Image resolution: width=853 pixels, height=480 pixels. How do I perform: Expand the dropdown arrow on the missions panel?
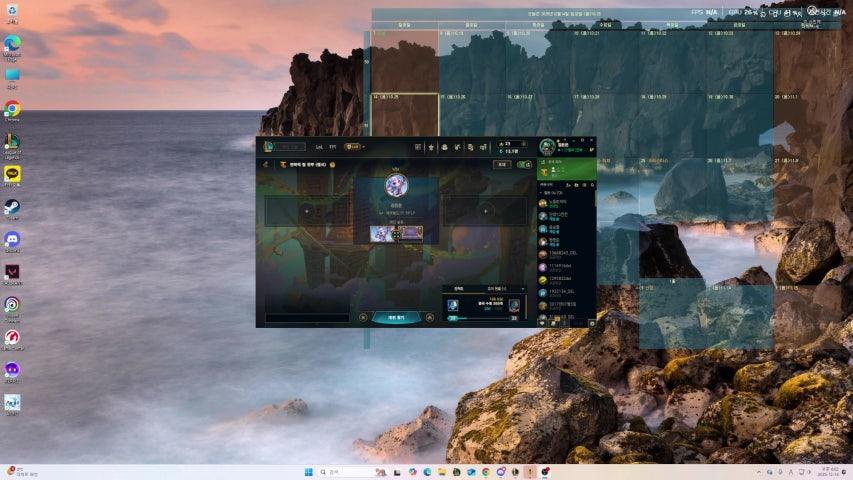point(523,289)
